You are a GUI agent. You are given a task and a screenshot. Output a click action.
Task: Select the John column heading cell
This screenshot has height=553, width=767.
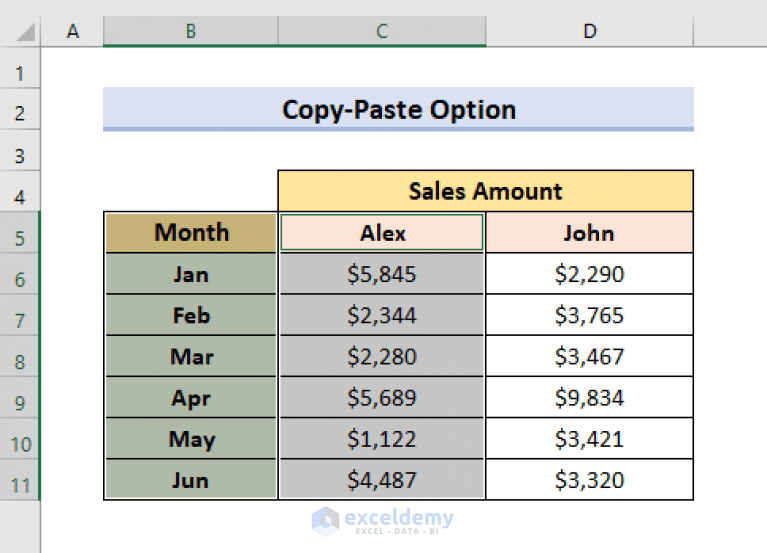pyautogui.click(x=589, y=233)
